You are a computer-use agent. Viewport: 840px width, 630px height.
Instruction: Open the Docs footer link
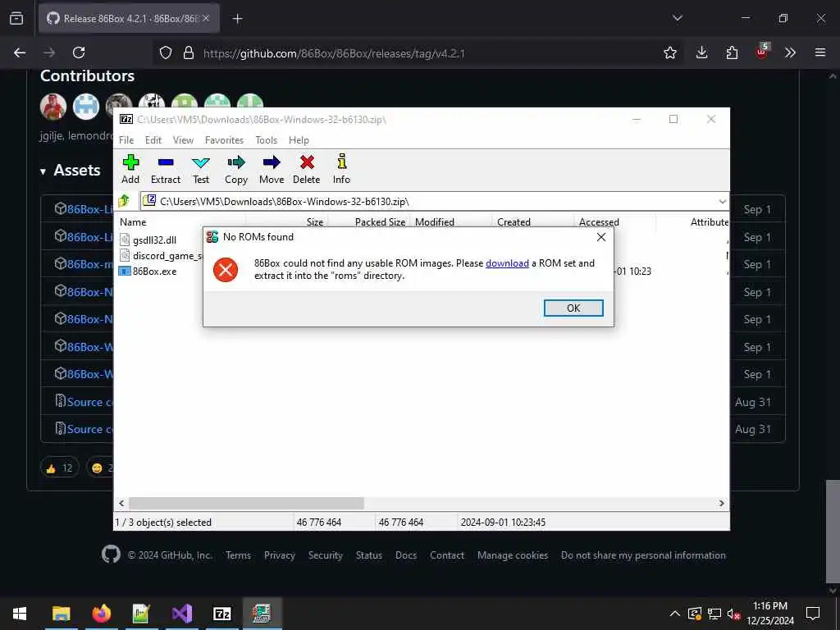click(x=405, y=555)
